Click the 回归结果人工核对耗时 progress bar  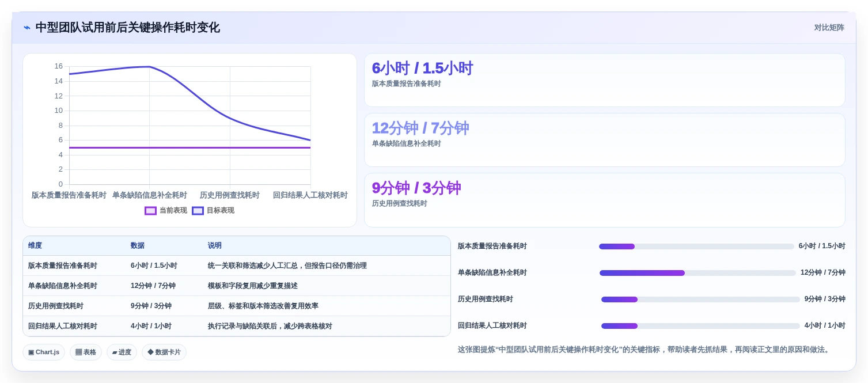700,326
